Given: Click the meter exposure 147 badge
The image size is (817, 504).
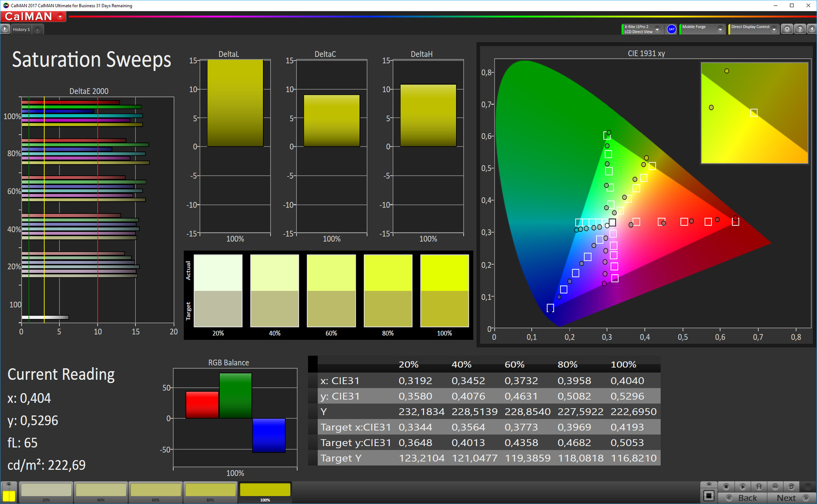Looking at the screenshot, I should pyautogui.click(x=671, y=29).
